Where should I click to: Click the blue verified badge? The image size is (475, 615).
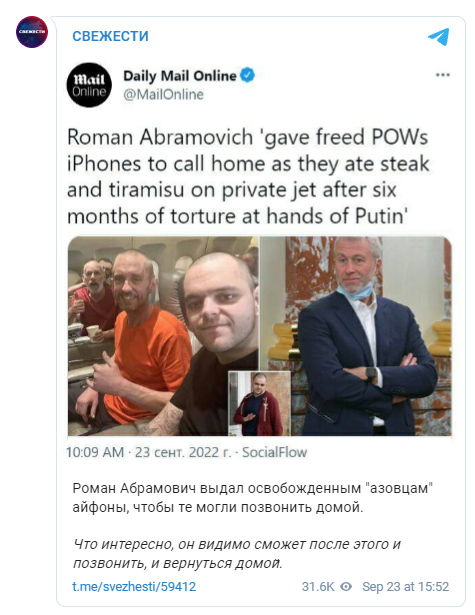(x=248, y=75)
